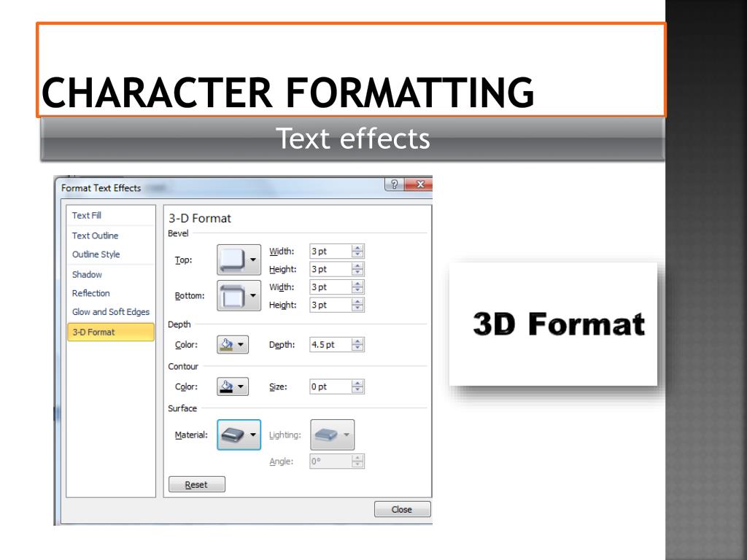
Task: Switch to Outline Style settings
Action: pos(96,254)
